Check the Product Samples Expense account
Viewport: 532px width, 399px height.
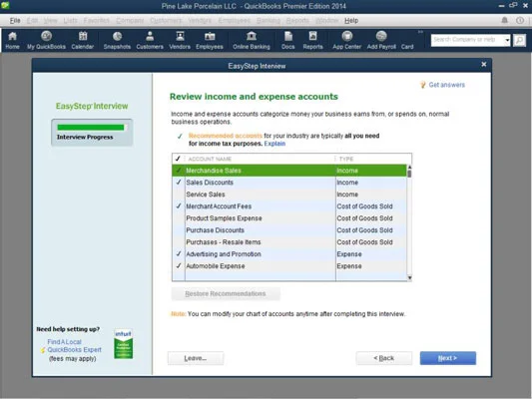[x=179, y=218]
